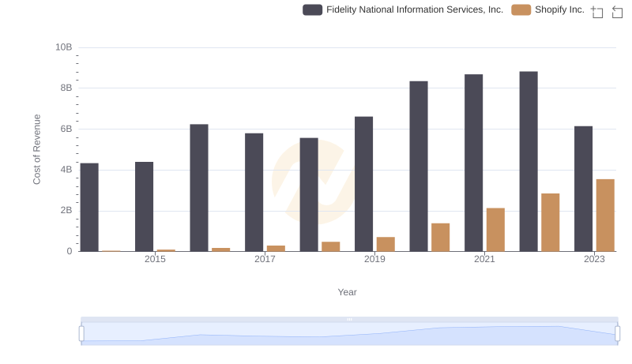
Task: Click the Shopify bar for 2017
Action: pyautogui.click(x=276, y=249)
